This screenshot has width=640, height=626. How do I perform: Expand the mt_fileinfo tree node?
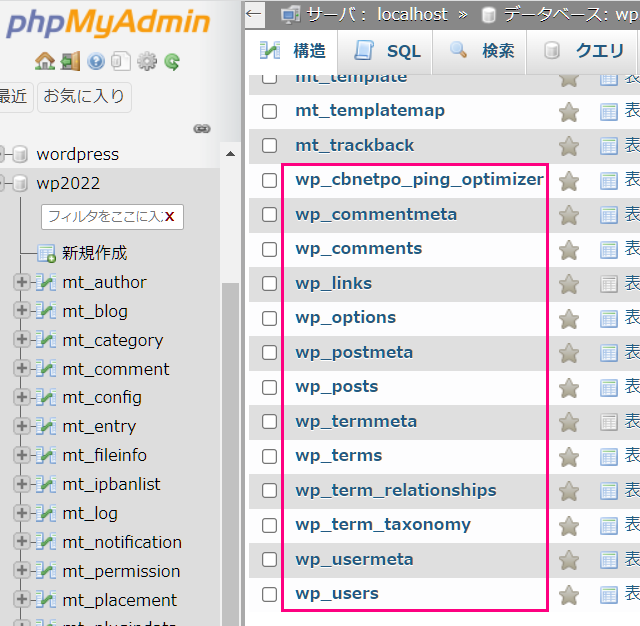22,455
